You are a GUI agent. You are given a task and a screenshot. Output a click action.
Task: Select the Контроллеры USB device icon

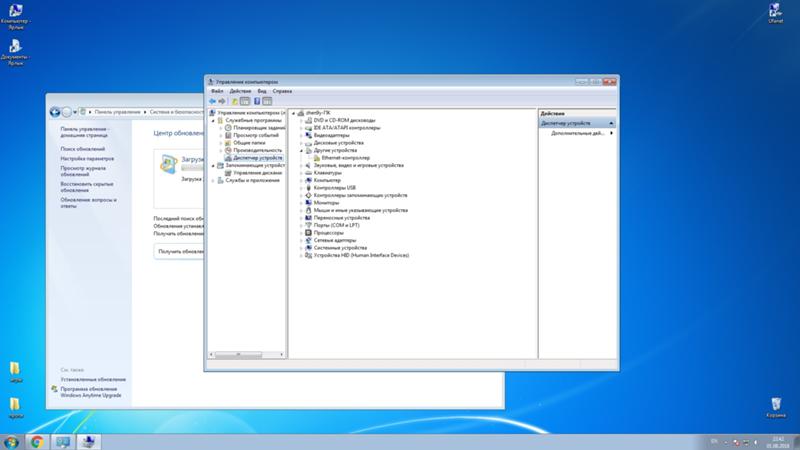pos(308,188)
